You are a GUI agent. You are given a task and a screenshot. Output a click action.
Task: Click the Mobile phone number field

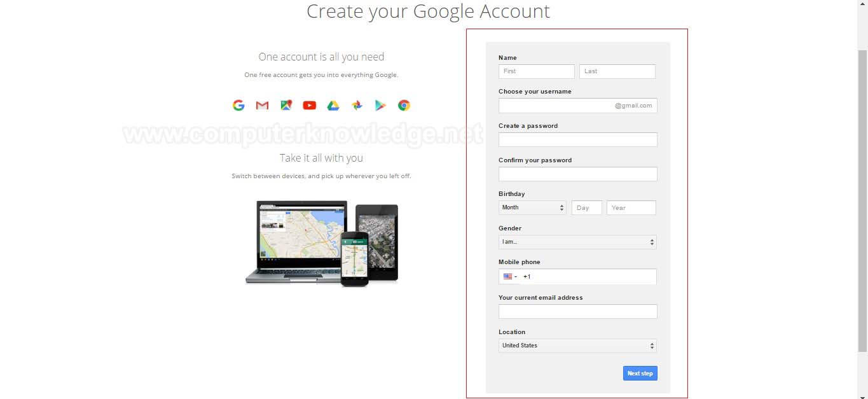[x=588, y=277]
